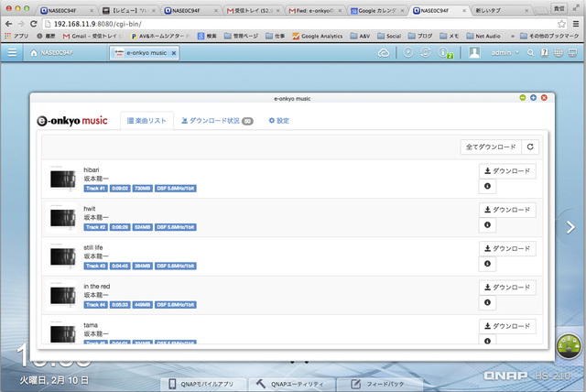586x392 pixels.
Task: Download the track in the red
Action: (x=507, y=287)
